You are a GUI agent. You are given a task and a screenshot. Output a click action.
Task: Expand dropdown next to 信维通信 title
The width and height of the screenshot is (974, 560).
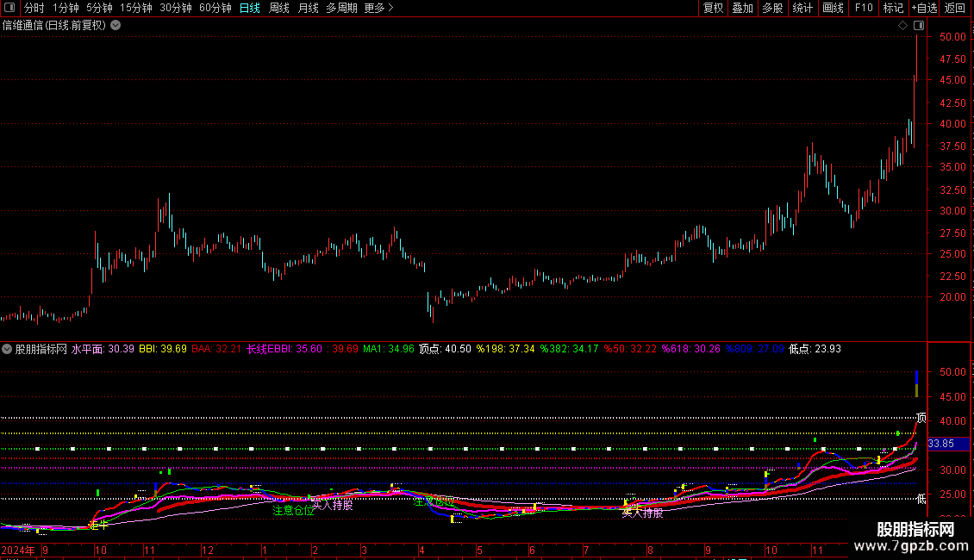pyautogui.click(x=116, y=26)
